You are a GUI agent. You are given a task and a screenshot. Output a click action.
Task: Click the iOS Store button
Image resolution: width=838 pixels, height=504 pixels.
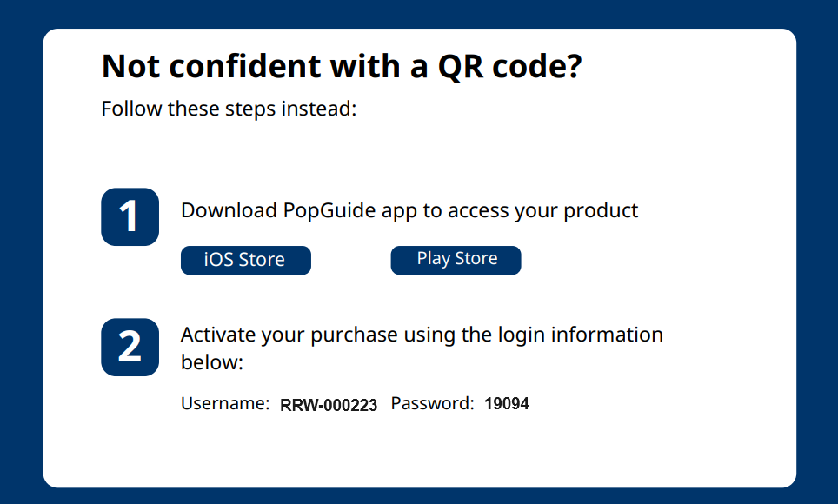245,260
